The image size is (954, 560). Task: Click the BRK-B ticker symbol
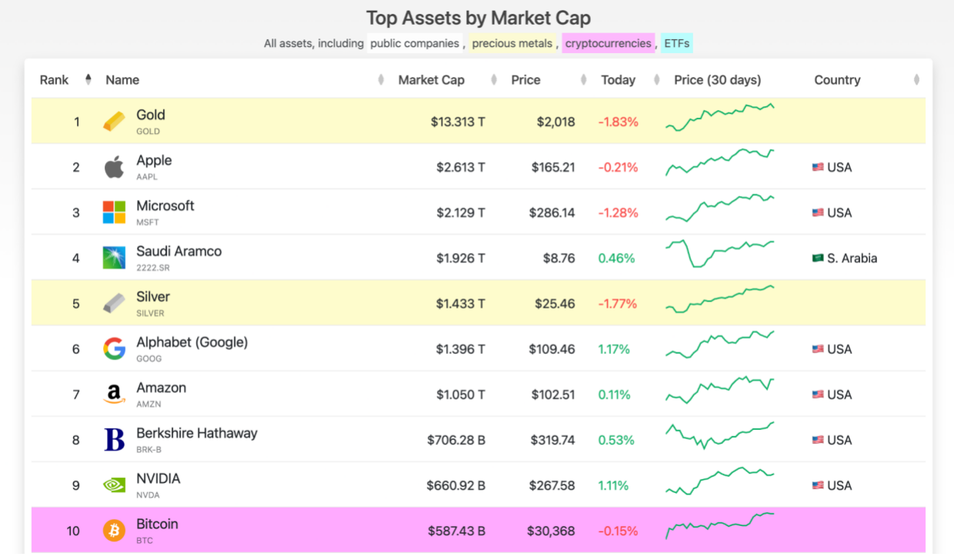click(x=149, y=449)
